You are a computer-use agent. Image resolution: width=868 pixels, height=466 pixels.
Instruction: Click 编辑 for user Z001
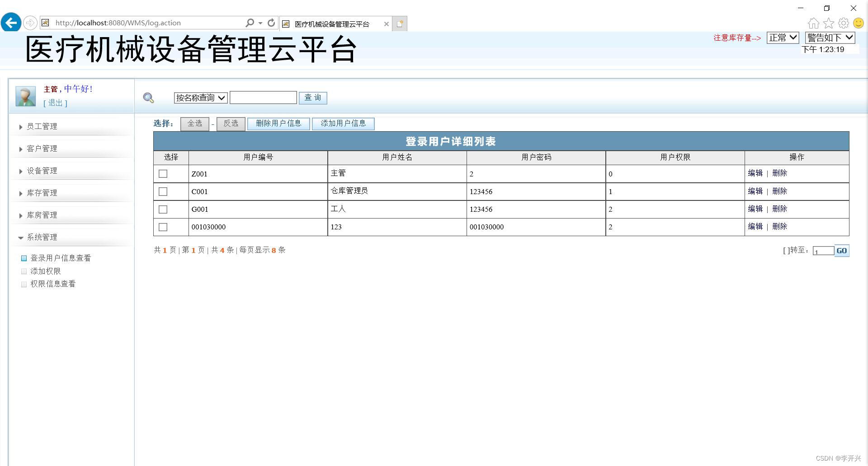(755, 173)
